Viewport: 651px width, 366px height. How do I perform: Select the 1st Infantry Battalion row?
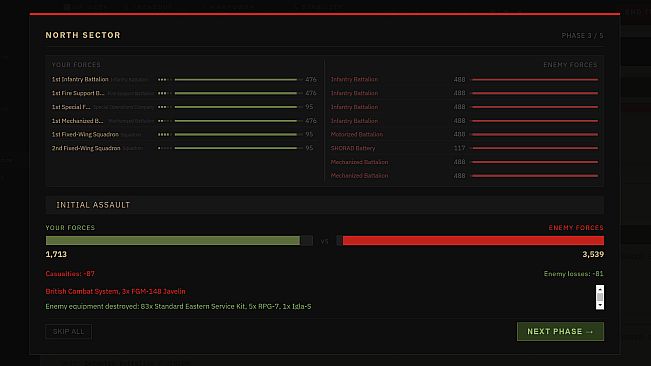coord(184,79)
